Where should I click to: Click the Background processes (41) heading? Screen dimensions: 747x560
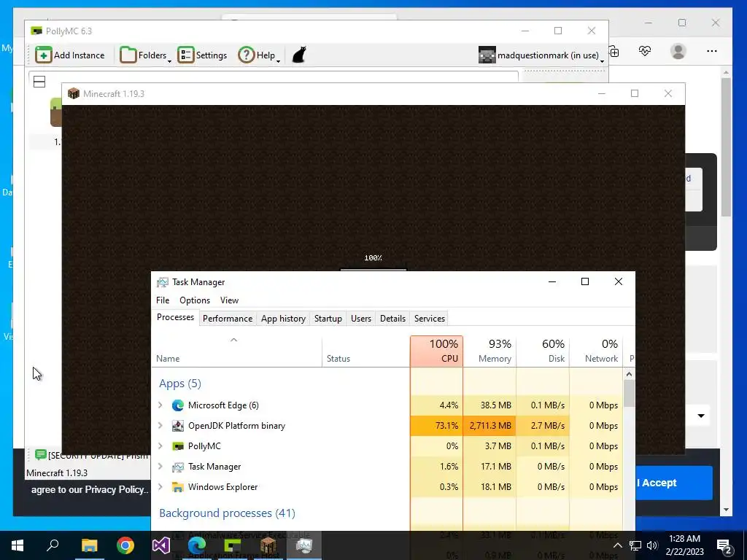click(x=228, y=513)
